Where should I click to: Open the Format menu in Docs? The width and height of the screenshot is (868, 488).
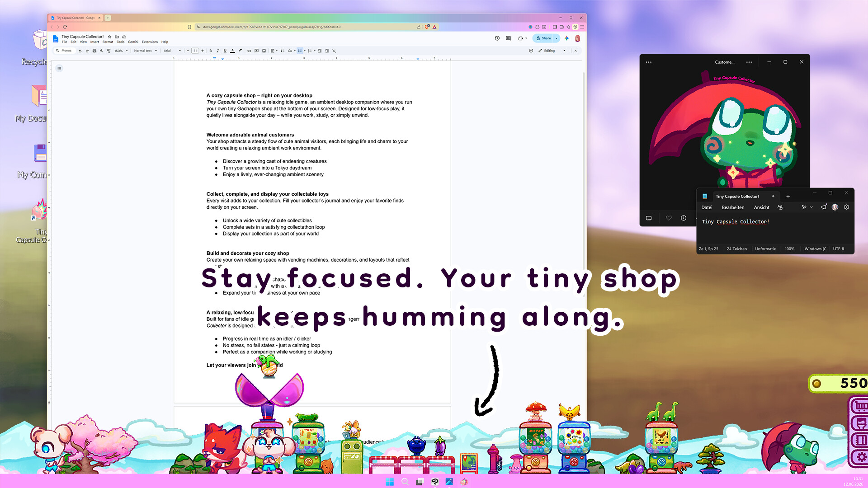tap(108, 42)
